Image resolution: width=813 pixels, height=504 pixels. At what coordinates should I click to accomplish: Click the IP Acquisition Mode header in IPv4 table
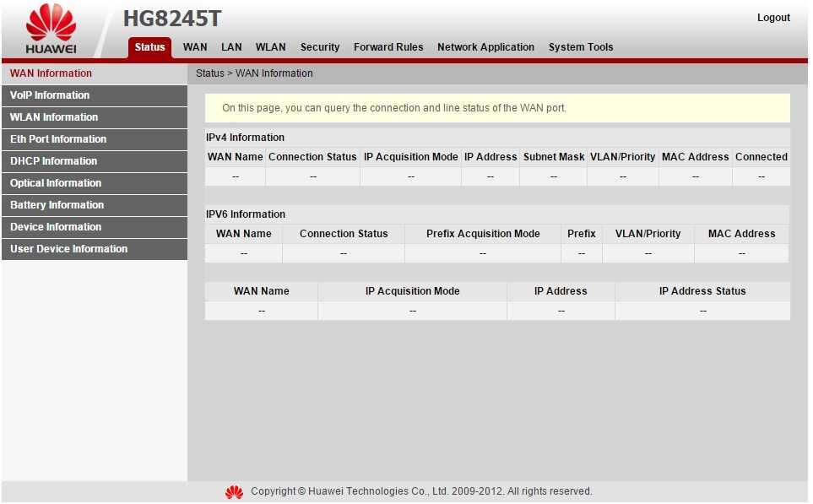[x=410, y=157]
